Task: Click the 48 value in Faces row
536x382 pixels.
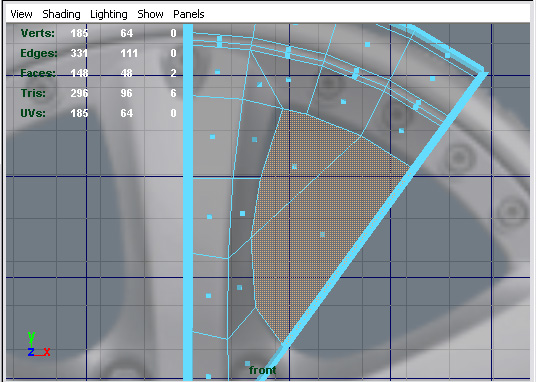Action: pos(126,73)
